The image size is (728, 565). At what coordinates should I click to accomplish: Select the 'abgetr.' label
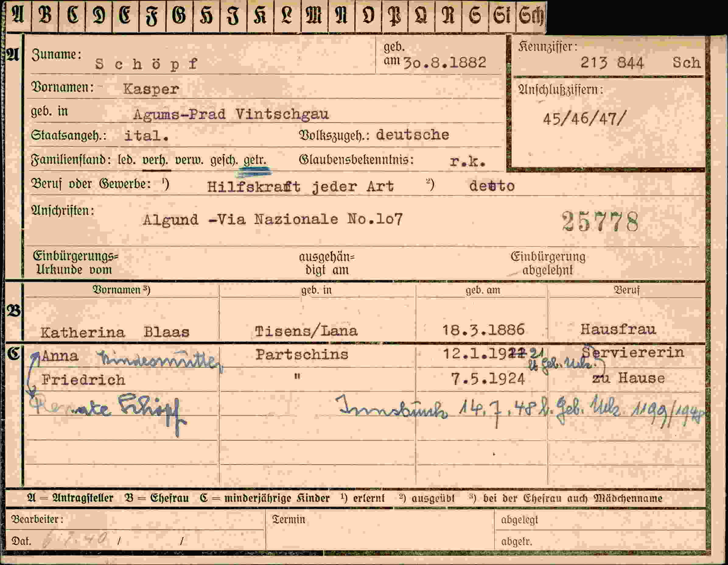click(x=516, y=542)
